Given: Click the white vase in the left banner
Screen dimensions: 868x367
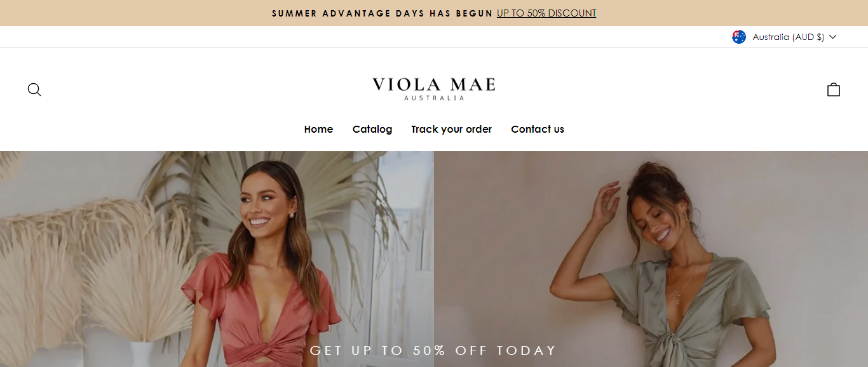Looking at the screenshot, I should [x=141, y=354].
